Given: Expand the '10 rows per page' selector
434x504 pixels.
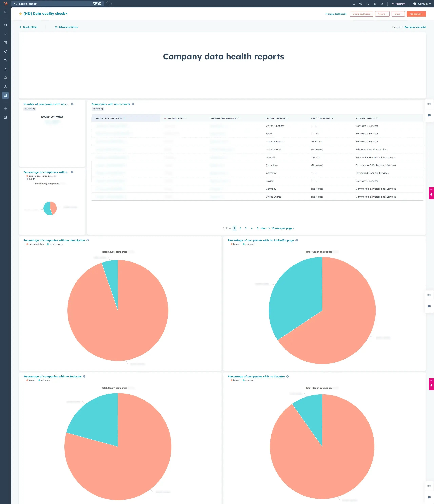Looking at the screenshot, I should click(x=283, y=228).
